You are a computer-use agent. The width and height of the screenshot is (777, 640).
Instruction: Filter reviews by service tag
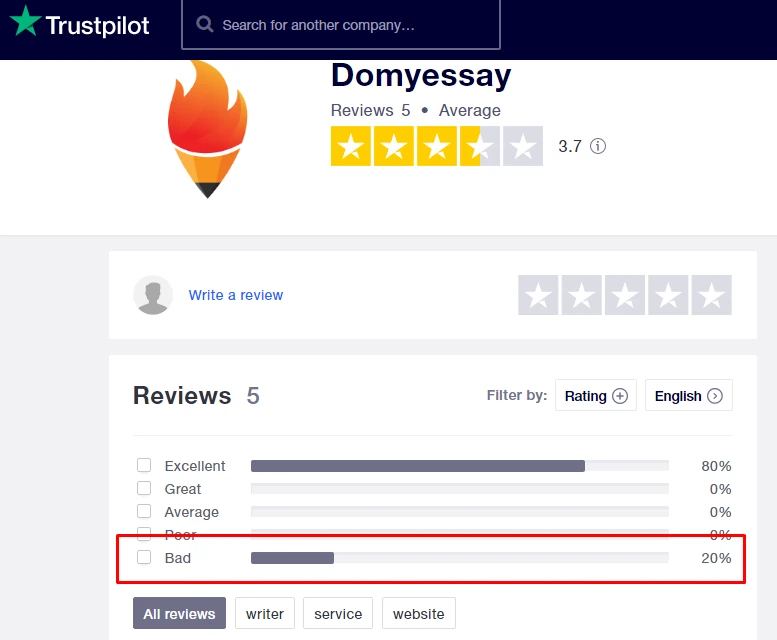click(x=338, y=613)
